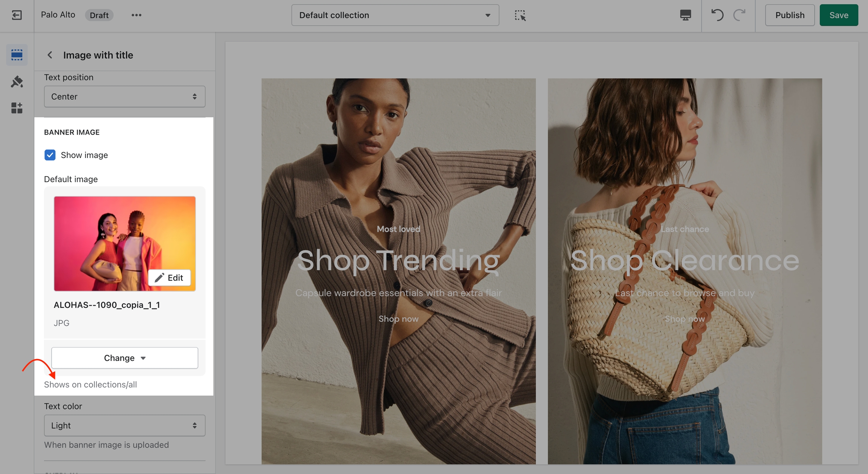Click Edit on the banner image

pos(170,278)
